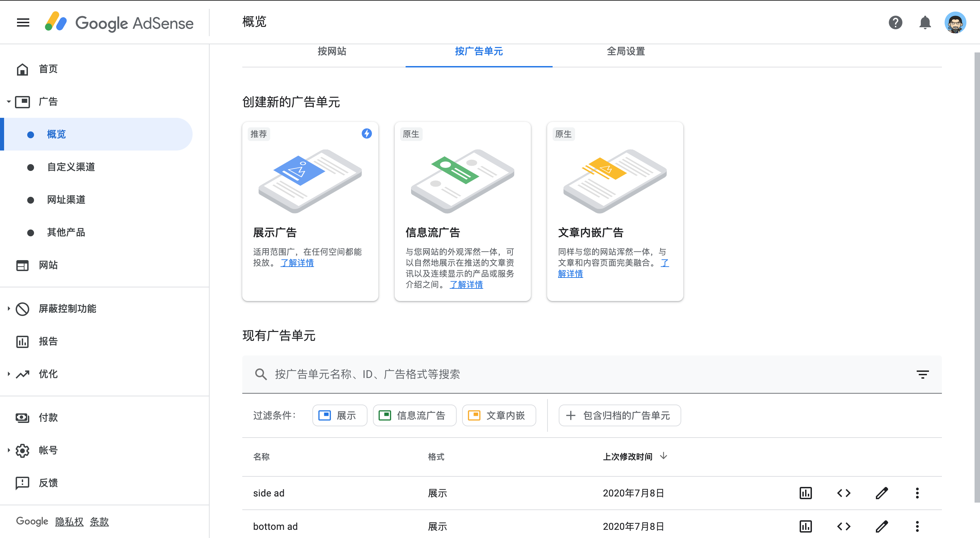Open more options for side ad
The height and width of the screenshot is (538, 980).
click(917, 493)
